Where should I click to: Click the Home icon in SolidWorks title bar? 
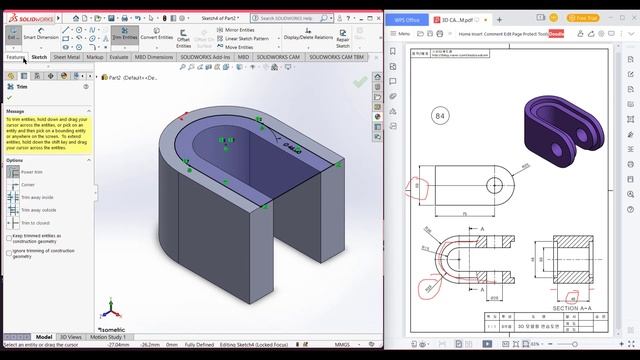click(x=76, y=18)
